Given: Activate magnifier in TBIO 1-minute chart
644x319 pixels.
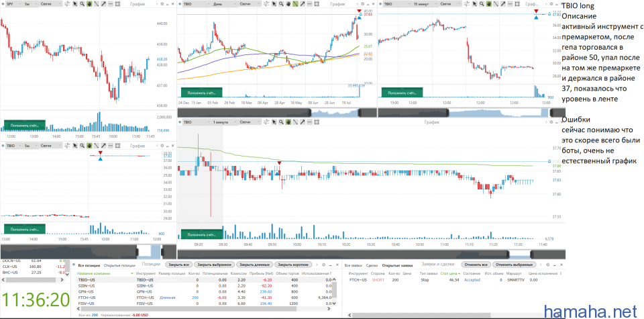Looking at the screenshot, I should (x=281, y=122).
